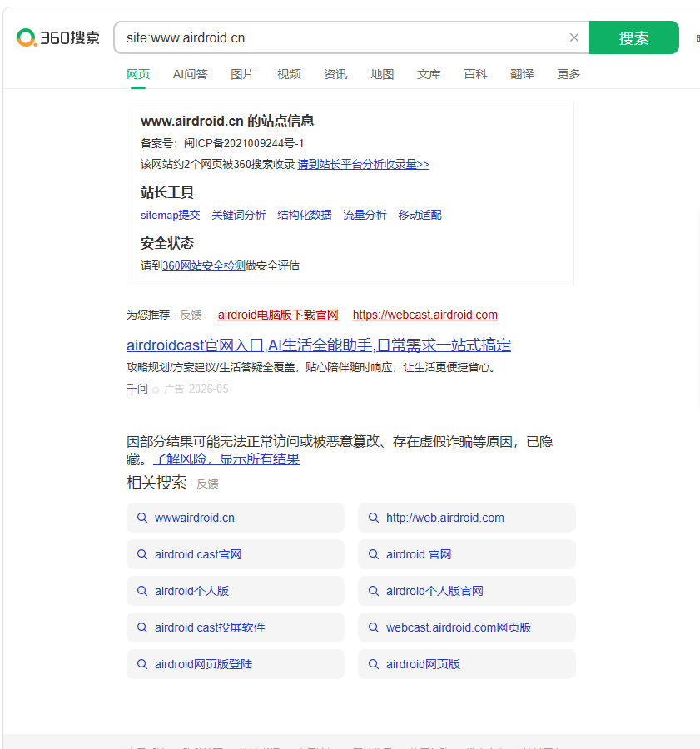Click the green 搜索 button

(633, 37)
